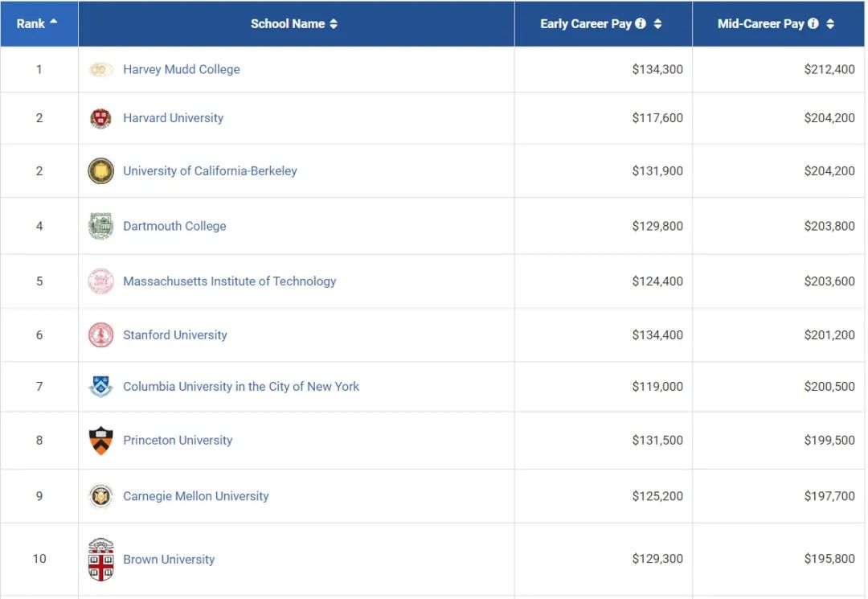Click rank number 10 for Brown
The image size is (868, 599).
39,559
